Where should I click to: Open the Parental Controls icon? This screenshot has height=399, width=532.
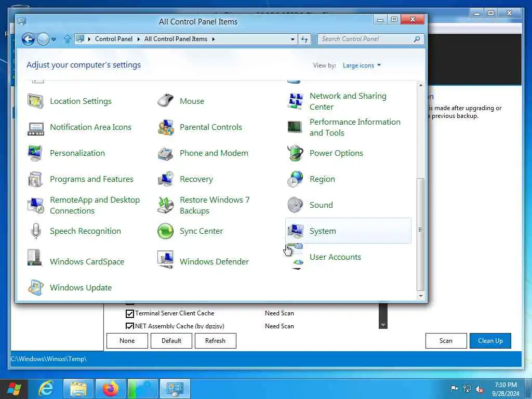click(165, 127)
